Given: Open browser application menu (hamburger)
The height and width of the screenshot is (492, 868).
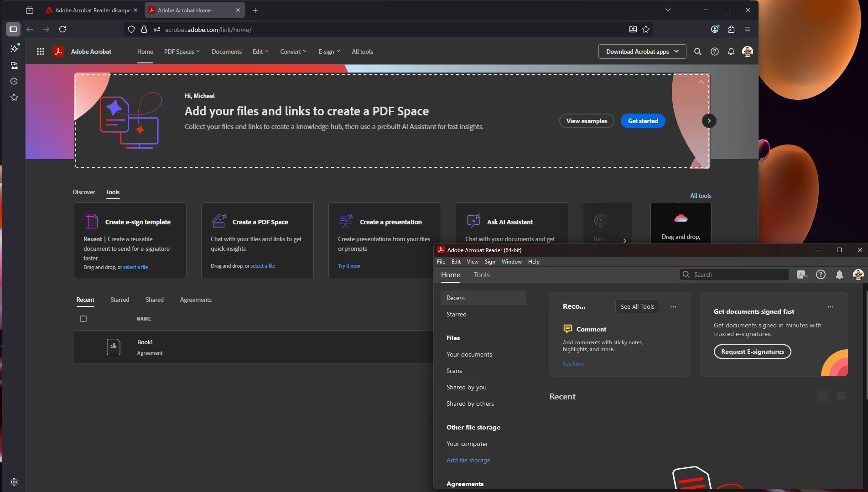Looking at the screenshot, I should pyautogui.click(x=748, y=29).
